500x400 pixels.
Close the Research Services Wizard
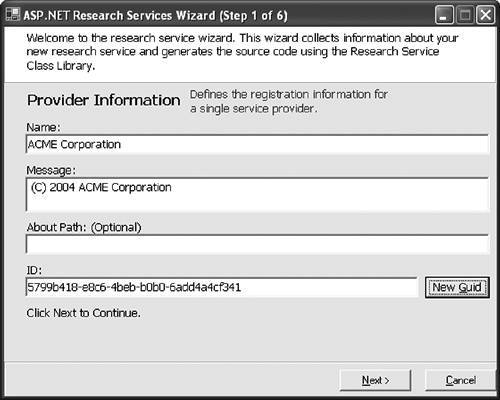point(485,15)
